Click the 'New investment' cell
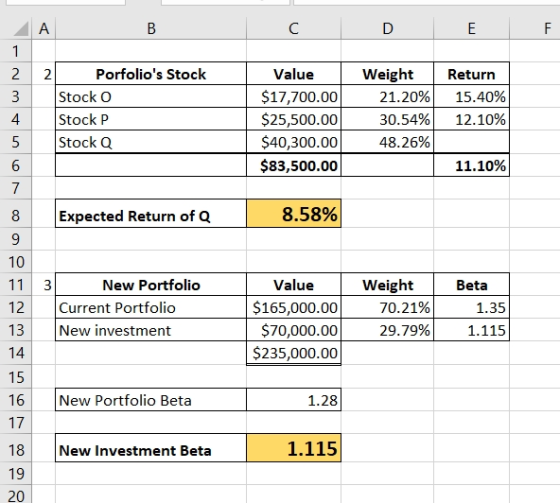 (151, 330)
